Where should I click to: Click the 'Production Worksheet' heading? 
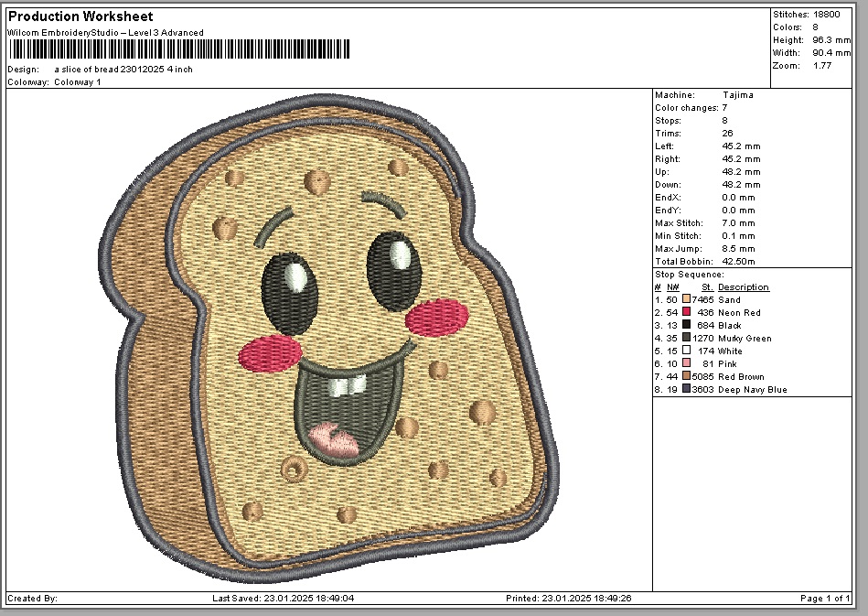(x=80, y=16)
